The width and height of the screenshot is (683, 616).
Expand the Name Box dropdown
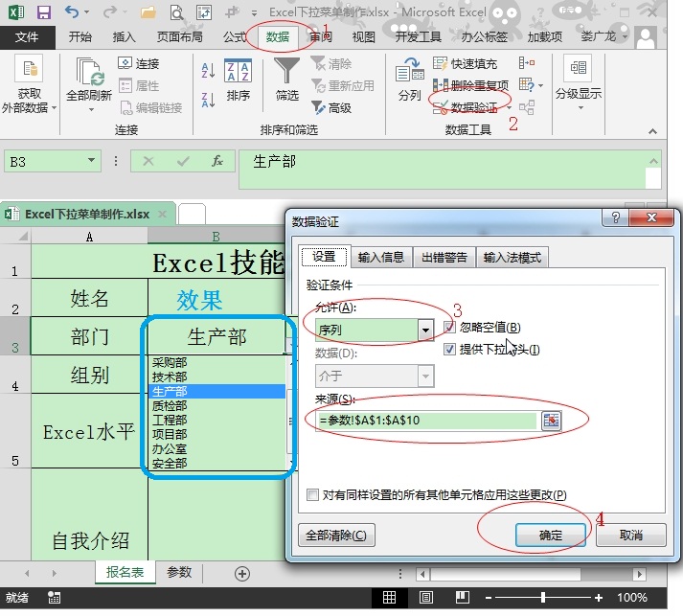(x=91, y=160)
